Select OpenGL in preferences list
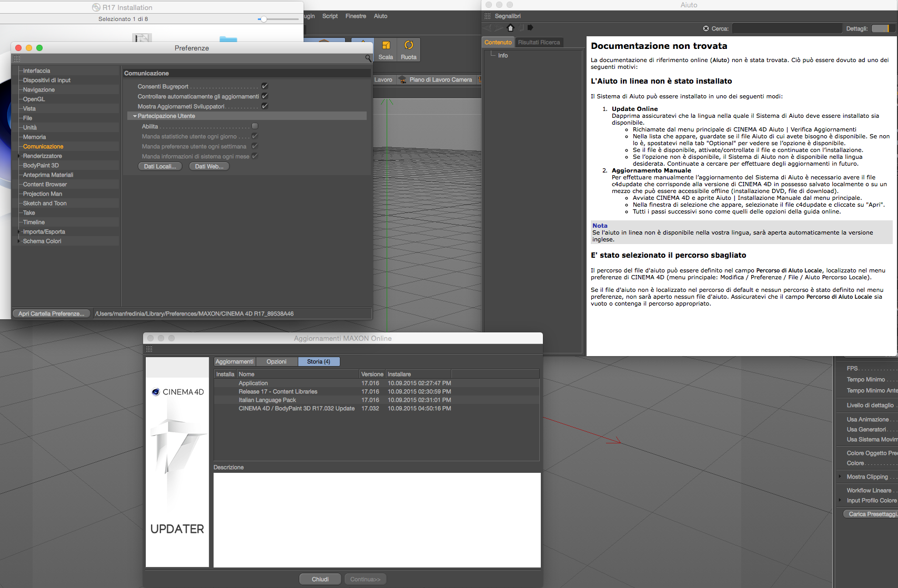Screen dimensions: 898x588 pos(34,99)
